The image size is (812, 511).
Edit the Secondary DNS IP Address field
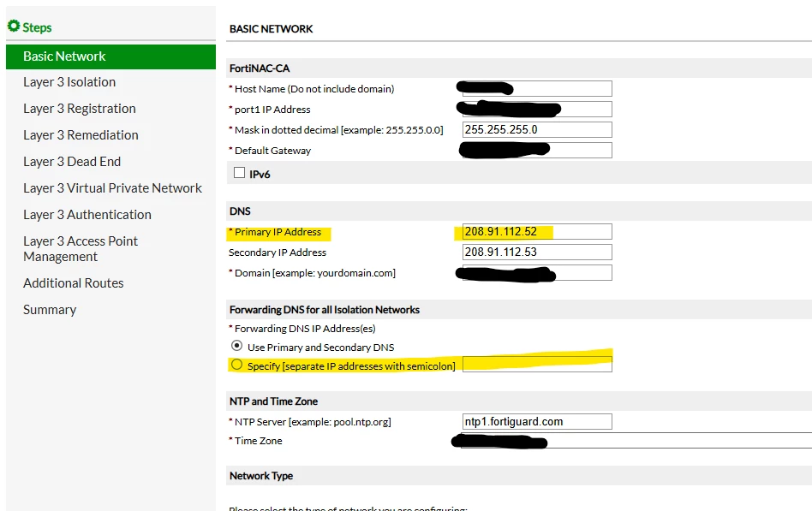[537, 253]
